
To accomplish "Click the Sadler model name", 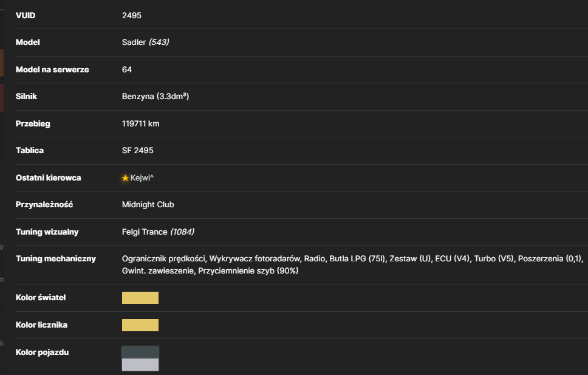I will pos(134,42).
